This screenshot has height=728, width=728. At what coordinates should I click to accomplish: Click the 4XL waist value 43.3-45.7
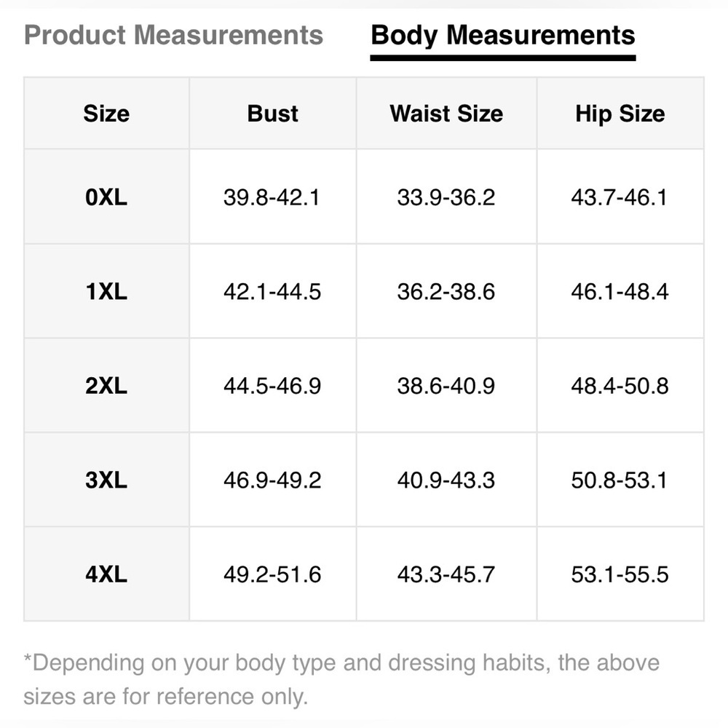pos(446,574)
